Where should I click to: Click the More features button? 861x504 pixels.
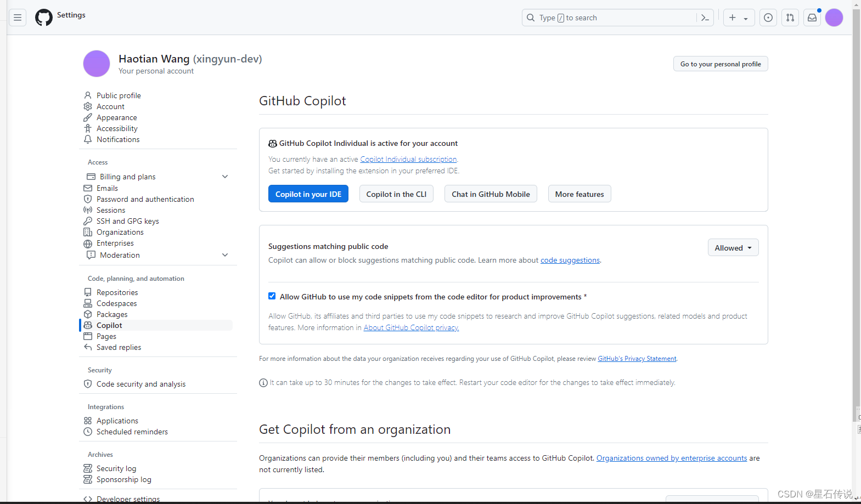(x=579, y=194)
